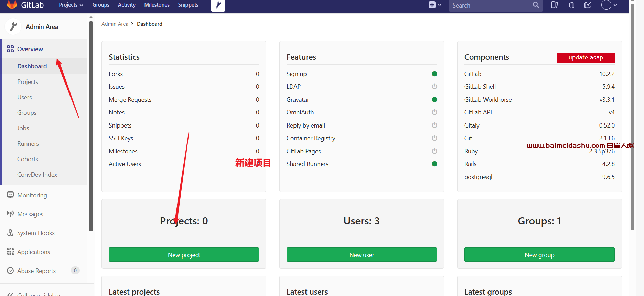Viewport: 644px width, 296px height.
Task: Expand the user avatar dropdown arrow
Action: (615, 5)
